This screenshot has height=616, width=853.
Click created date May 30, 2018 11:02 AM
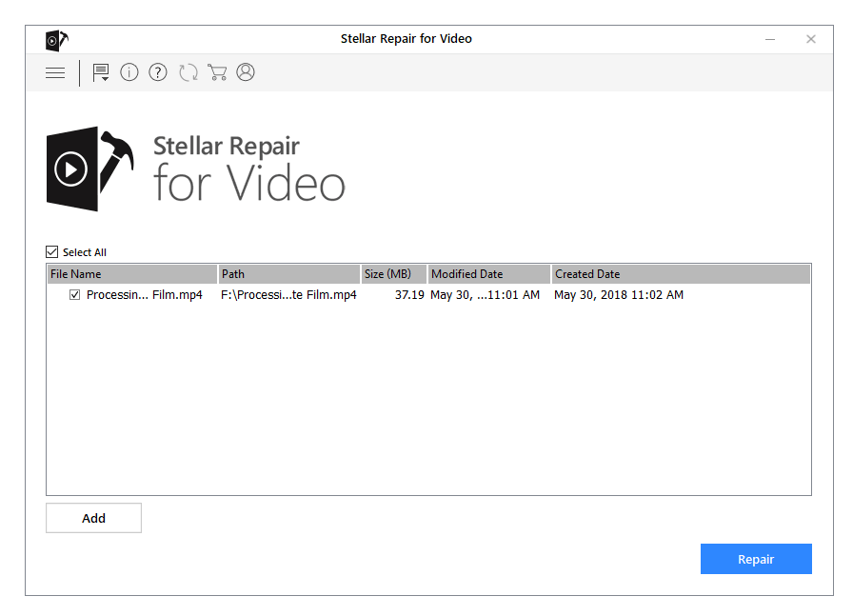[x=619, y=295]
